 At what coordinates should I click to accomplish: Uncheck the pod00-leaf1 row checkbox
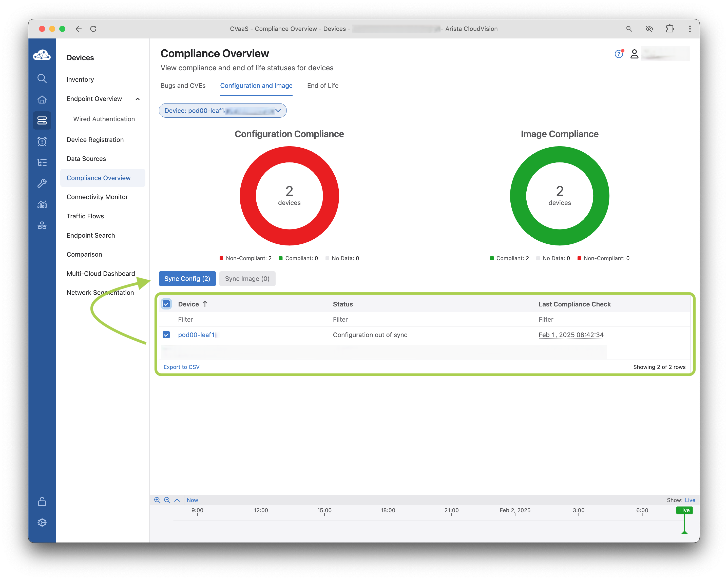point(166,335)
